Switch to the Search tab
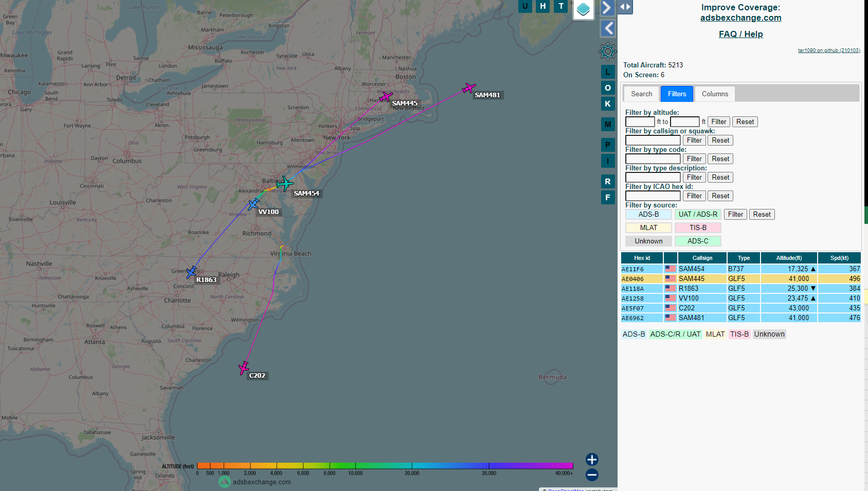Image resolution: width=868 pixels, height=491 pixels. tap(641, 94)
